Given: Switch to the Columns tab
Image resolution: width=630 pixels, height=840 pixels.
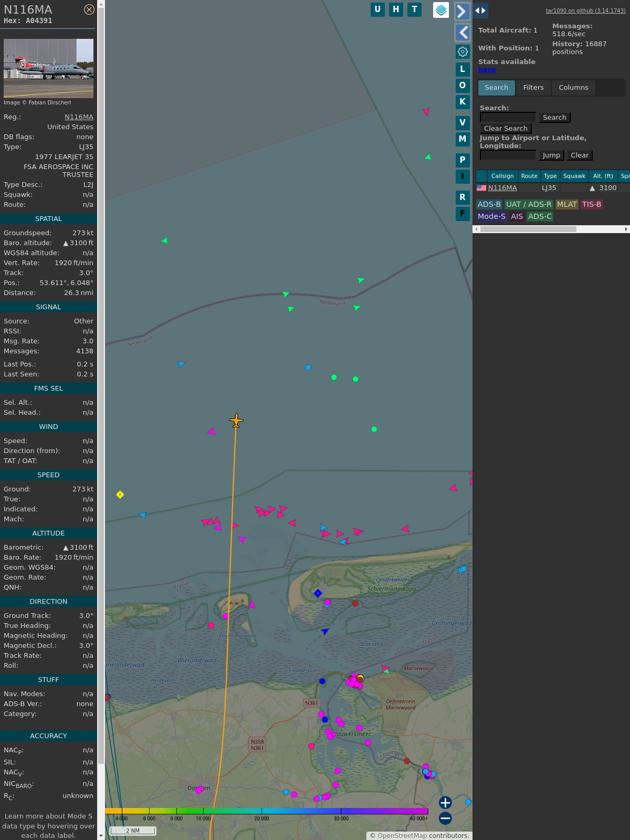Looking at the screenshot, I should pyautogui.click(x=573, y=88).
